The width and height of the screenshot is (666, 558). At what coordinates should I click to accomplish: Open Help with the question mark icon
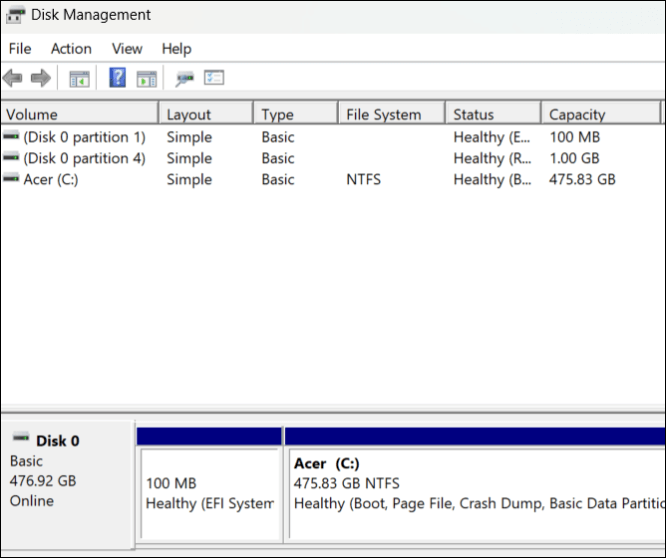coord(117,78)
